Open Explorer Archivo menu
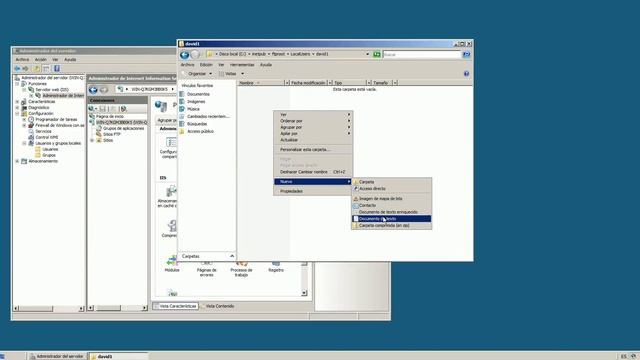This screenshot has height=360, width=640. coord(187,64)
